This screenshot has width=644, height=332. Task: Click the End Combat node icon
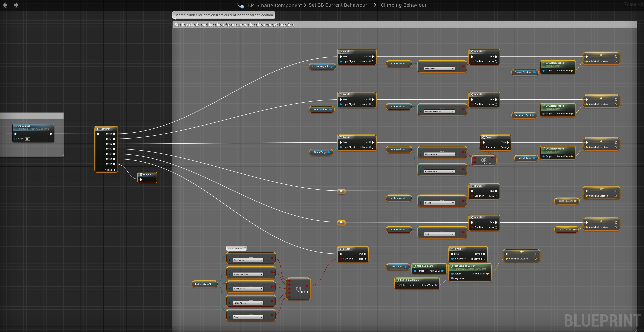pos(16,126)
